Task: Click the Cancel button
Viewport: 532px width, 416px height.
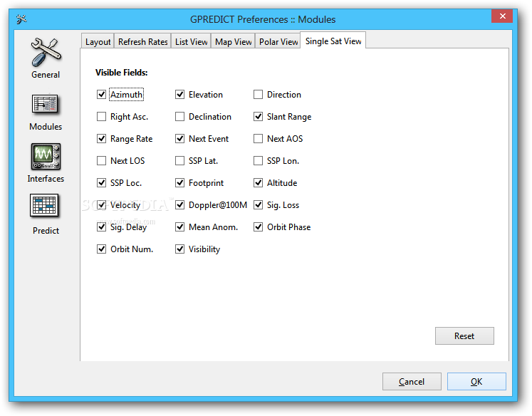Action: pyautogui.click(x=412, y=381)
